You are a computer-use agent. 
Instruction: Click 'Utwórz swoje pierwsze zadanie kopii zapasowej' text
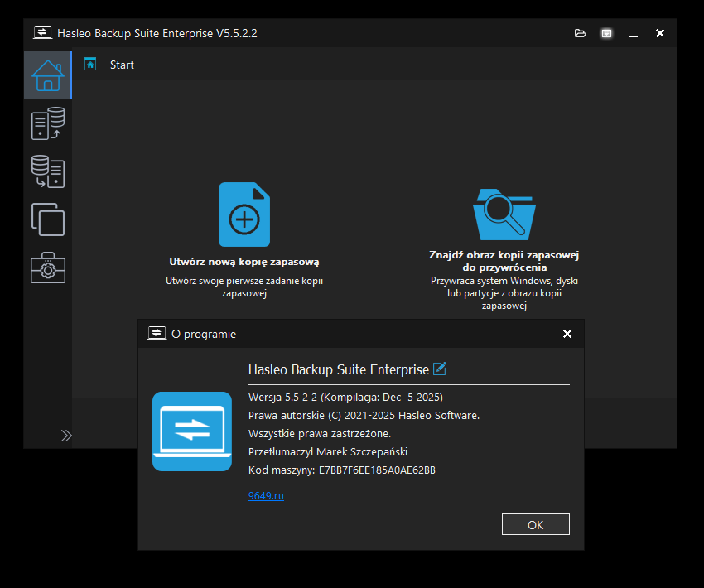pos(244,287)
